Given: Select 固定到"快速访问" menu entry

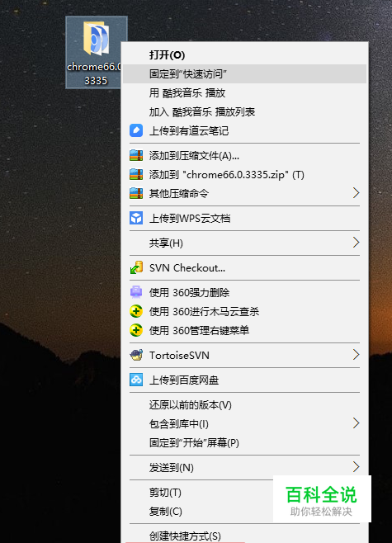Looking at the screenshot, I should (244, 73).
